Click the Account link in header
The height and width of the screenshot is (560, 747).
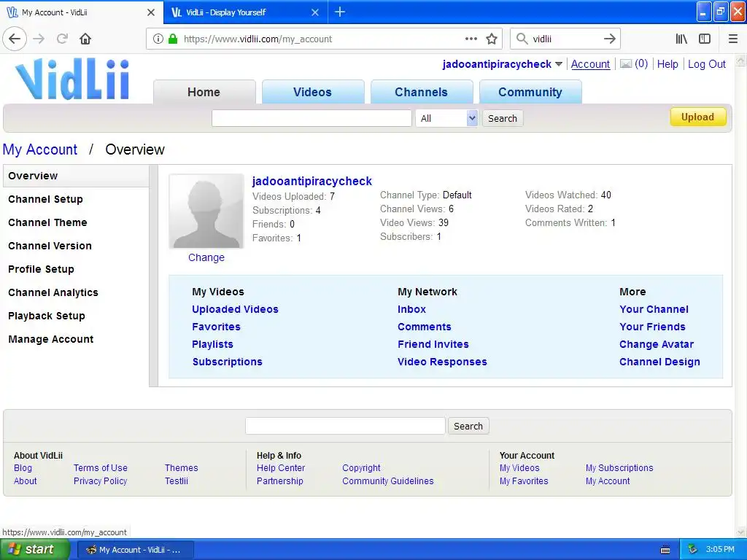(x=590, y=64)
